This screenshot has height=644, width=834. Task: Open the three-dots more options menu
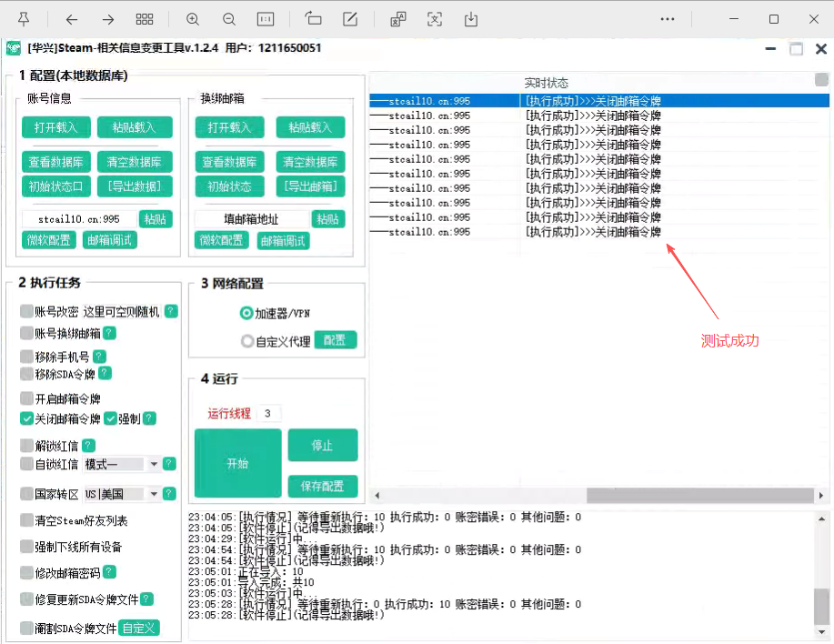[x=668, y=19]
